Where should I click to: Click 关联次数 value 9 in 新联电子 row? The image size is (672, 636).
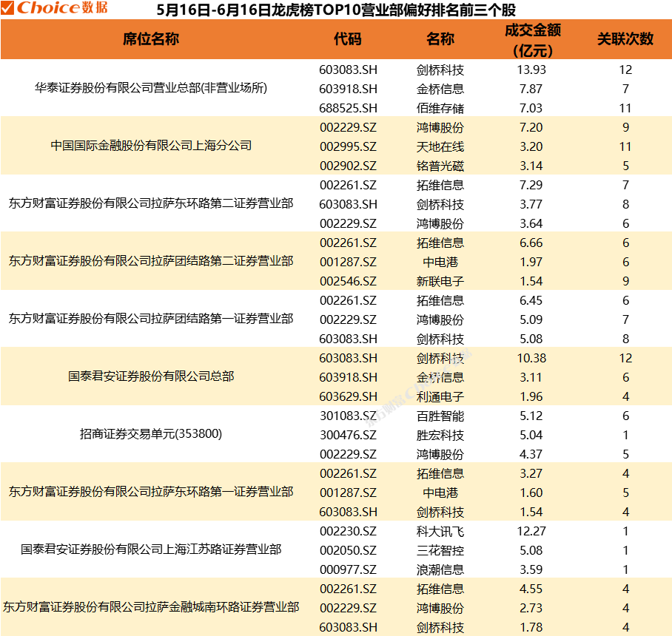tap(625, 281)
